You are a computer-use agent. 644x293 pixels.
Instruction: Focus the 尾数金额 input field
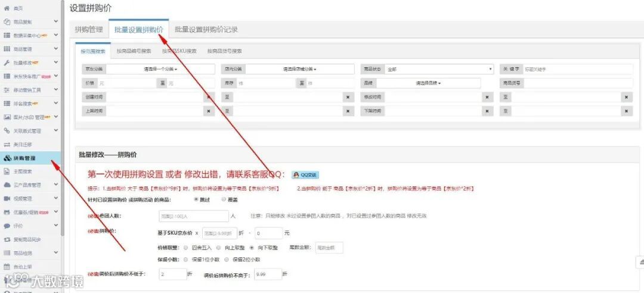click(329, 248)
